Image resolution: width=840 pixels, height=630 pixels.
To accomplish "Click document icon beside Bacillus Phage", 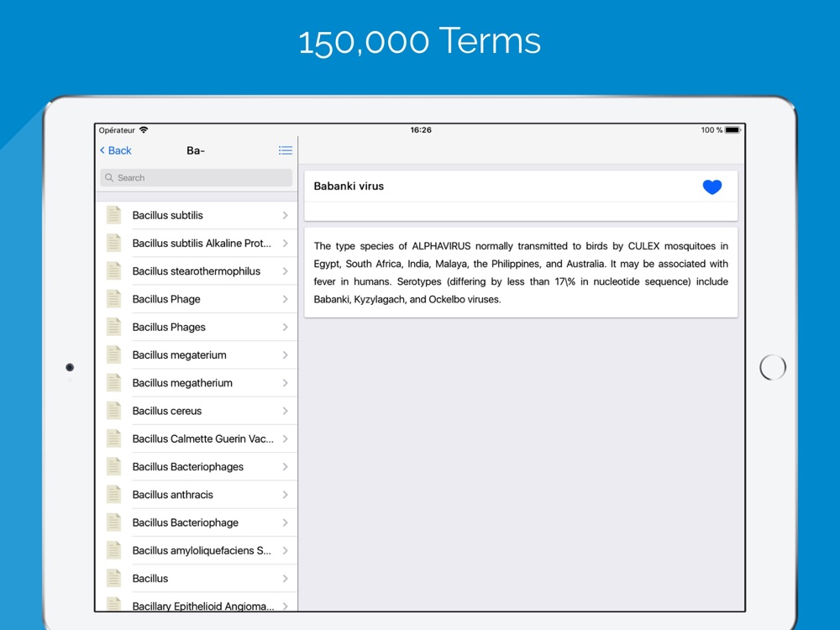I will click(113, 298).
